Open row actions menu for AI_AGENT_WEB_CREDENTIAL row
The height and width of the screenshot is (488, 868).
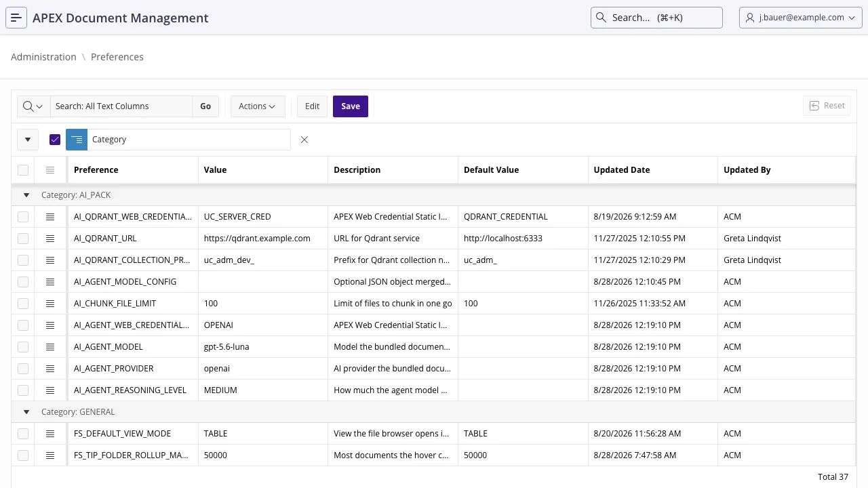coord(50,325)
